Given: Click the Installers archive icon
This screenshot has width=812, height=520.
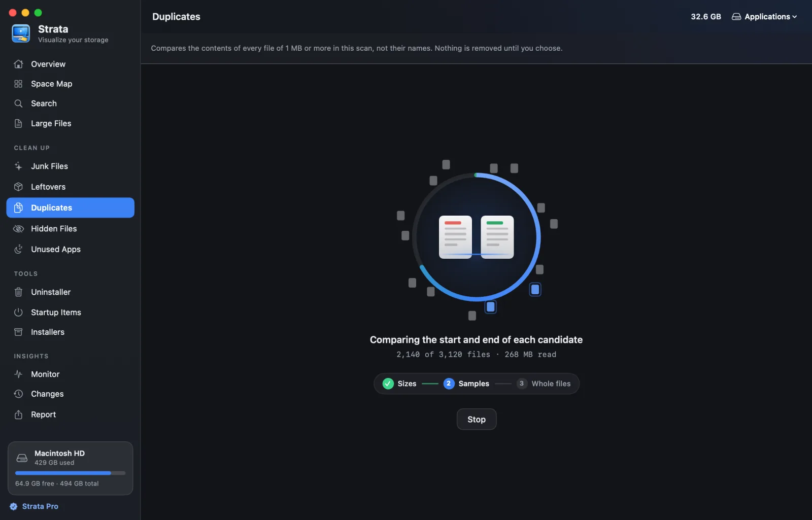Looking at the screenshot, I should (18, 332).
